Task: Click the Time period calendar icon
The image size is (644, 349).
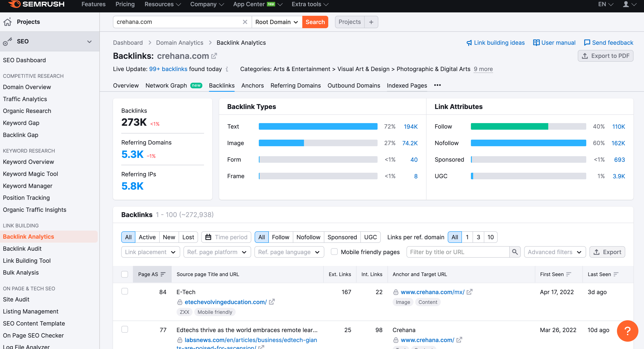Action: 208,237
